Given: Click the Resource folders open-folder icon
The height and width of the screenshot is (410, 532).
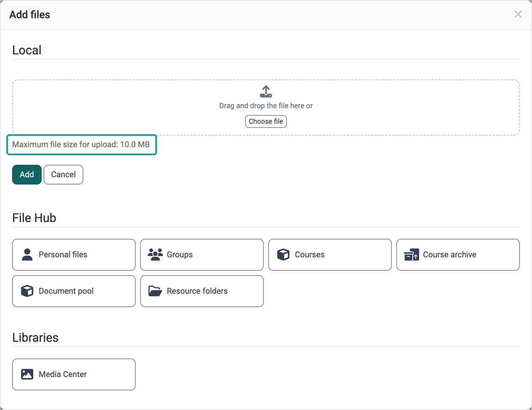Looking at the screenshot, I should tap(155, 291).
